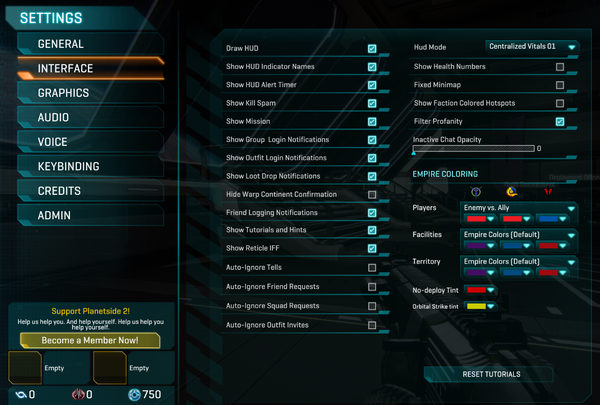Screen dimensions: 600x405
Task: Switch to the Graphics settings tab
Action: 91,93
